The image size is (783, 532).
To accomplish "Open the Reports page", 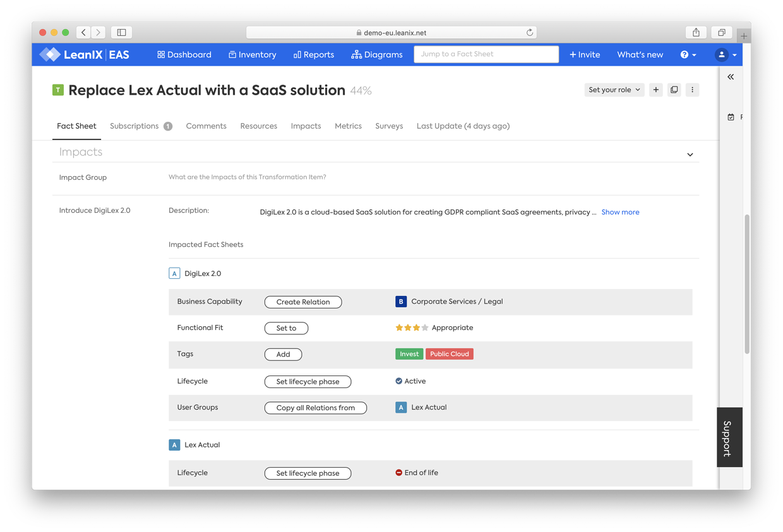I will click(314, 55).
